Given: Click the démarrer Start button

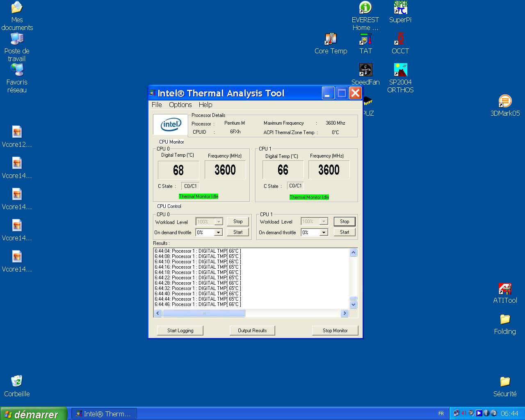Looking at the screenshot, I should pyautogui.click(x=33, y=414).
